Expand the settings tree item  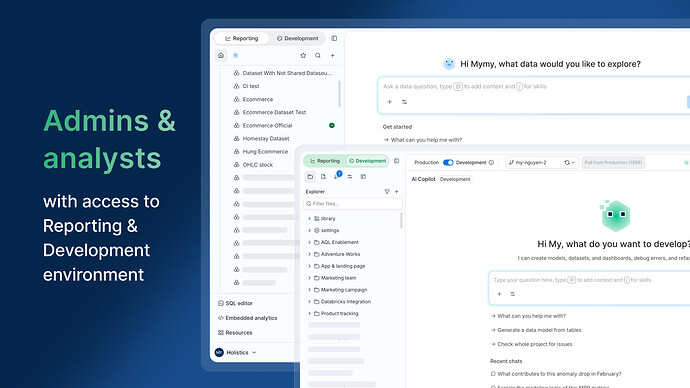tap(309, 231)
